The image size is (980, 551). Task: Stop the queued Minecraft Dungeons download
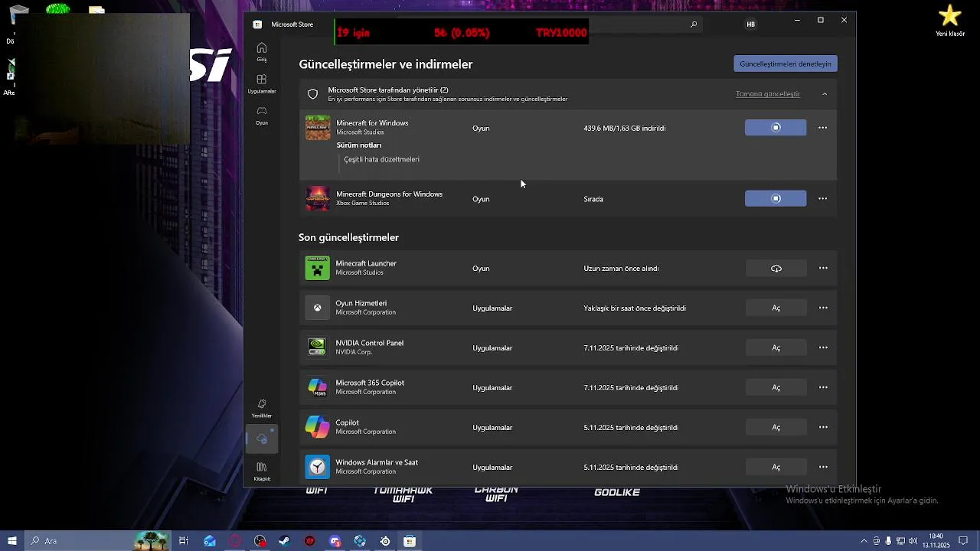pos(776,199)
